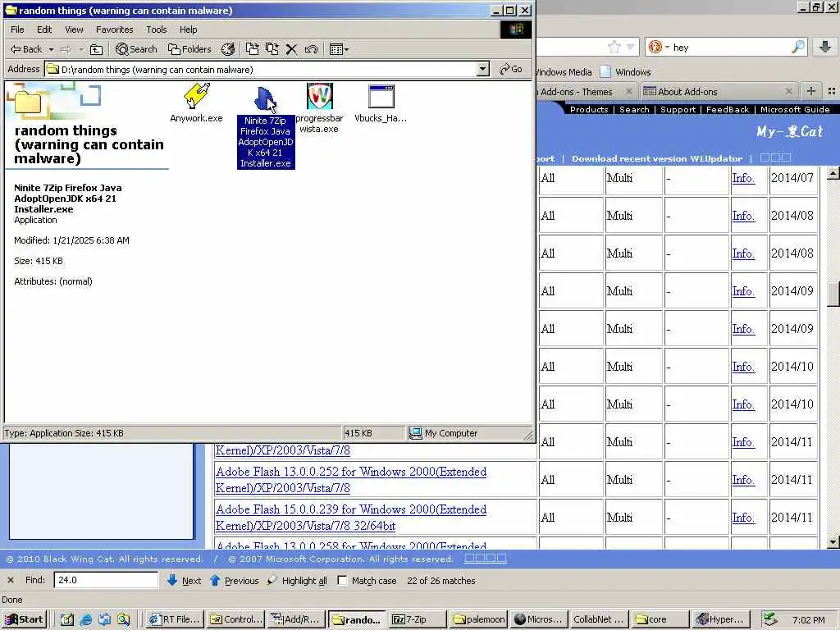Switch to the Hyper... taskbar window
Viewport: 840px width, 630px height.
tap(720, 619)
